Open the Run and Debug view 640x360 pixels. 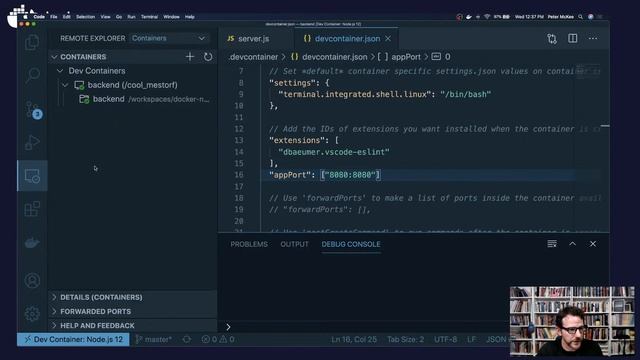32,142
